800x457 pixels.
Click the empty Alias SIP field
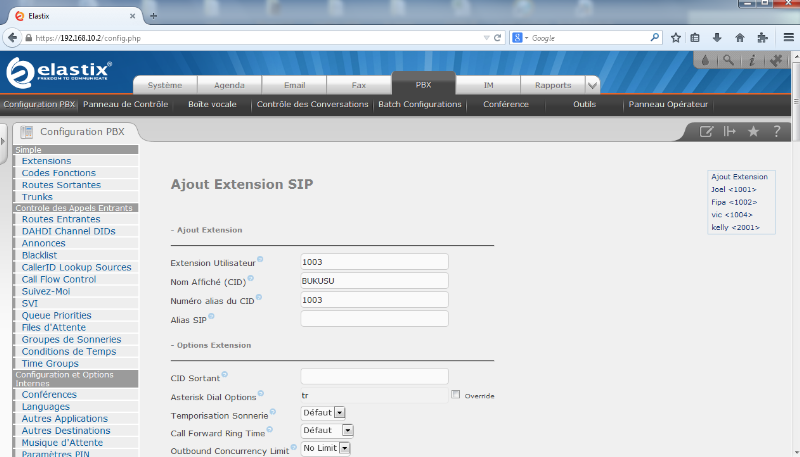click(x=374, y=319)
